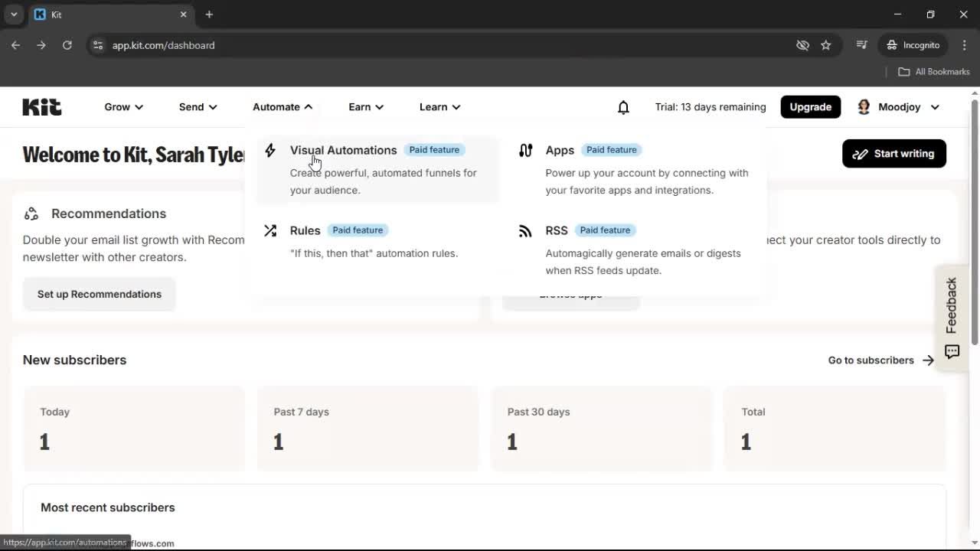The image size is (980, 551).
Task: Bookmark the page using the star icon
Action: (x=826, y=45)
